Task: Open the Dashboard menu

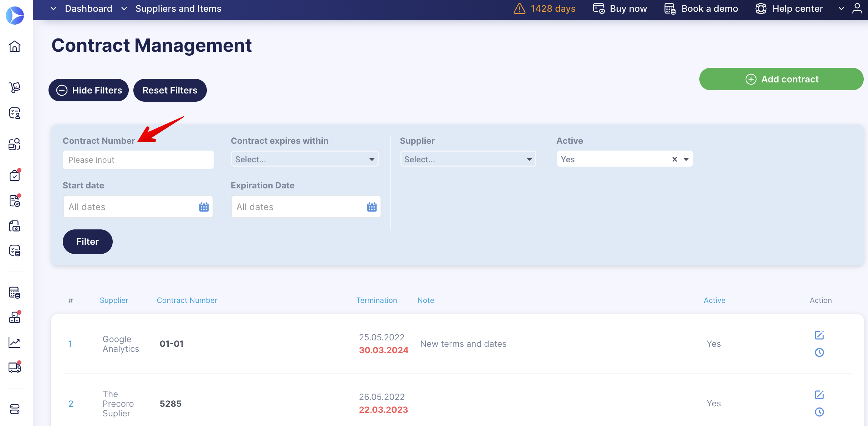Action: 88,9
